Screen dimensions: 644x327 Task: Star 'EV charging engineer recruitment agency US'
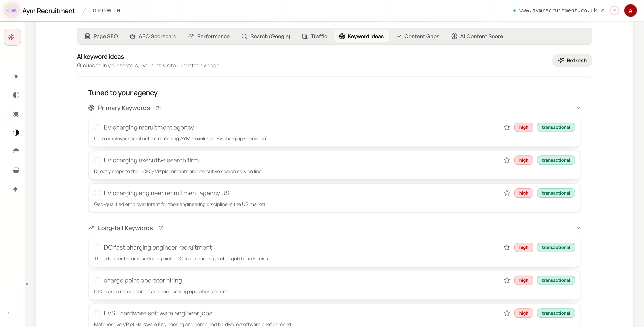click(x=507, y=193)
